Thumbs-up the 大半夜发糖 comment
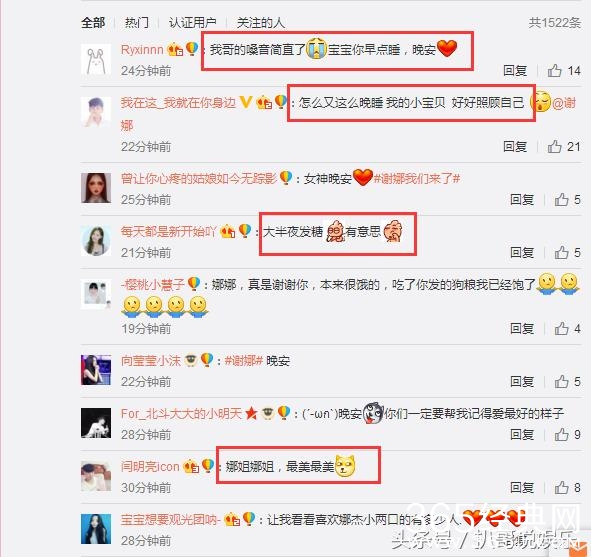Screen dimensions: 591x557 click(x=561, y=252)
